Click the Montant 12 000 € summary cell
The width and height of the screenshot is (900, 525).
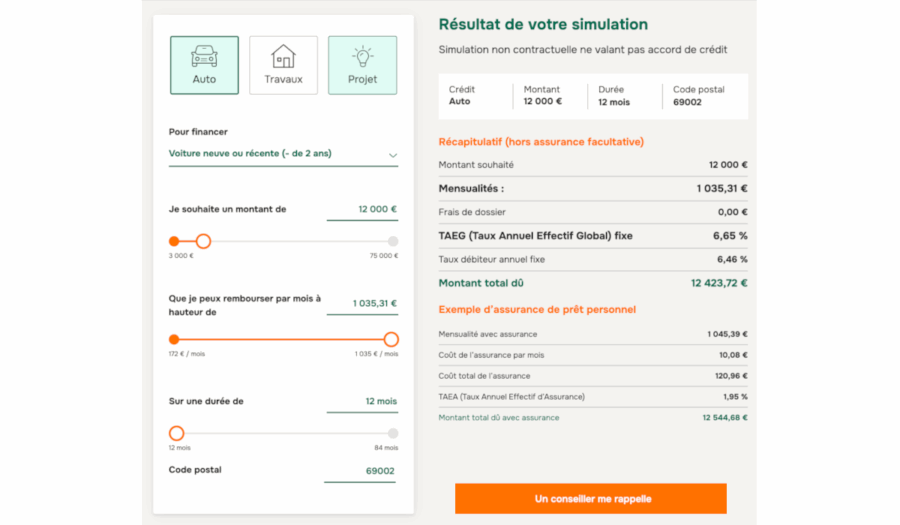[x=548, y=95]
